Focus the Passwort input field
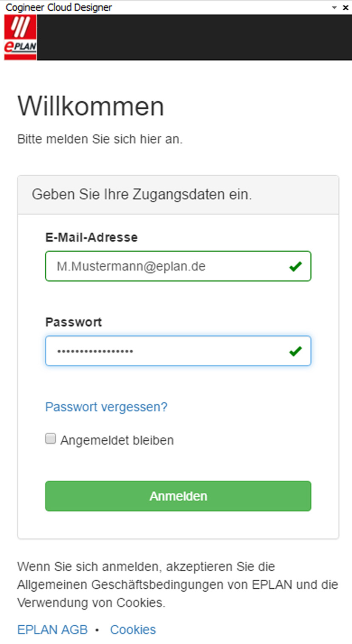 [166, 351]
